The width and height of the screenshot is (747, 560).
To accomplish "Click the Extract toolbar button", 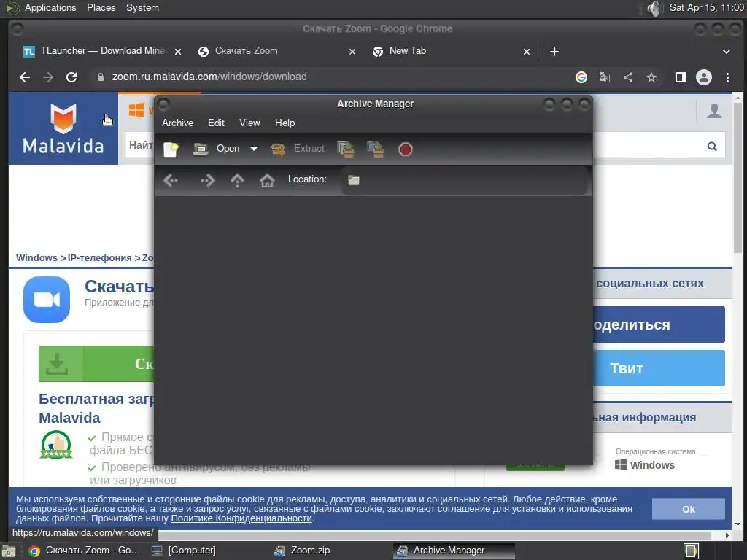I will point(298,149).
